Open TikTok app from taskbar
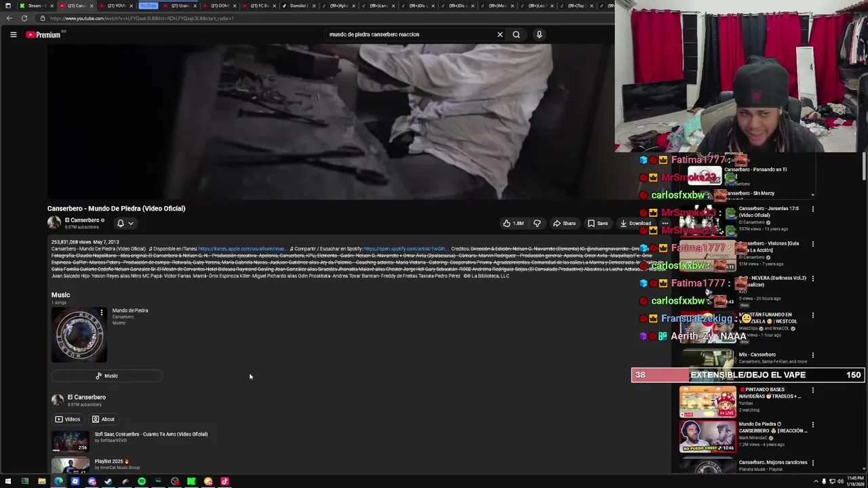This screenshot has height=488, width=868. click(x=224, y=482)
